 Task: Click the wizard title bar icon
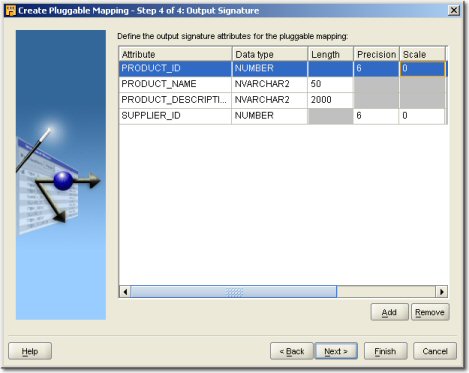tap(11, 10)
